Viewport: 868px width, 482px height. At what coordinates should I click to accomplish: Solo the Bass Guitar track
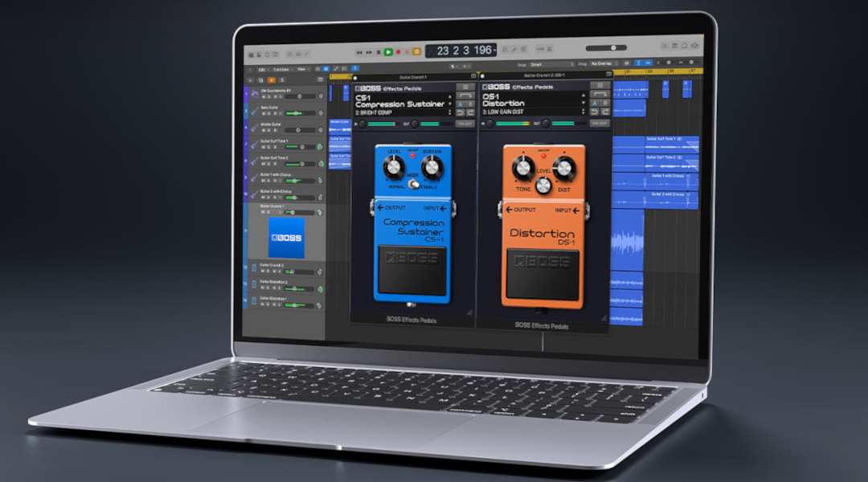pos(269,114)
